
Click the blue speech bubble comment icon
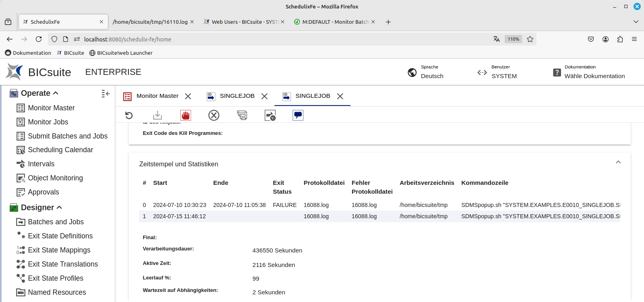point(298,116)
